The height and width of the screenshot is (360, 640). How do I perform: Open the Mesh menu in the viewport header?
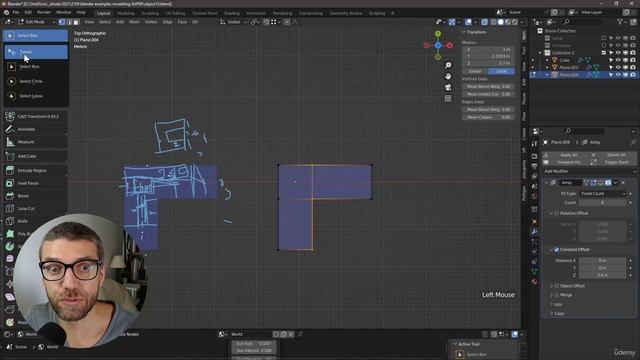(134, 22)
